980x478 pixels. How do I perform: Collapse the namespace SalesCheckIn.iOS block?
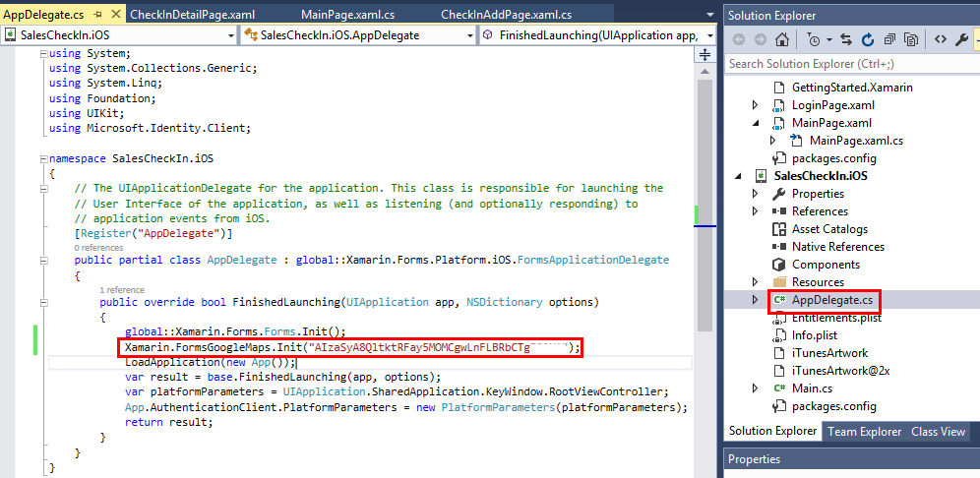coord(43,158)
